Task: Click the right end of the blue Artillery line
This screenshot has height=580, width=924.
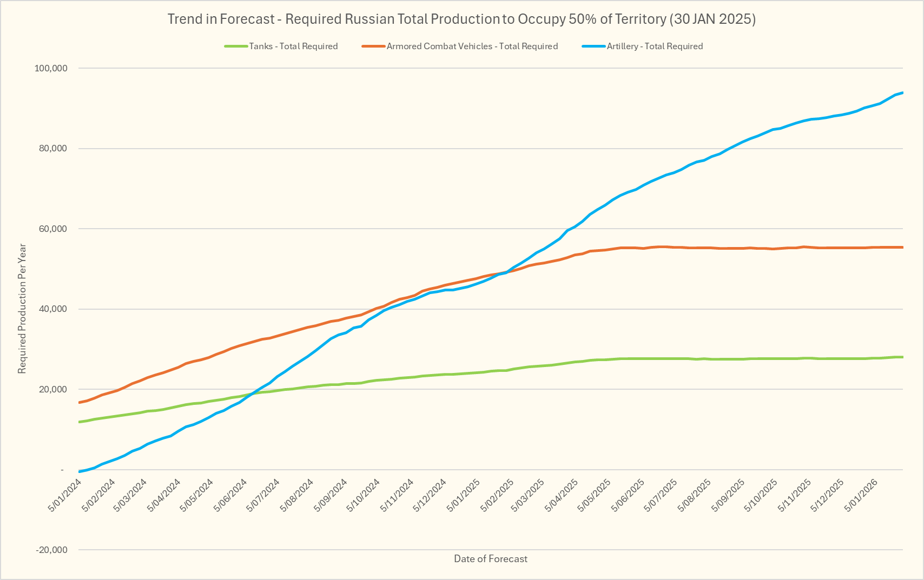Action: (902, 93)
